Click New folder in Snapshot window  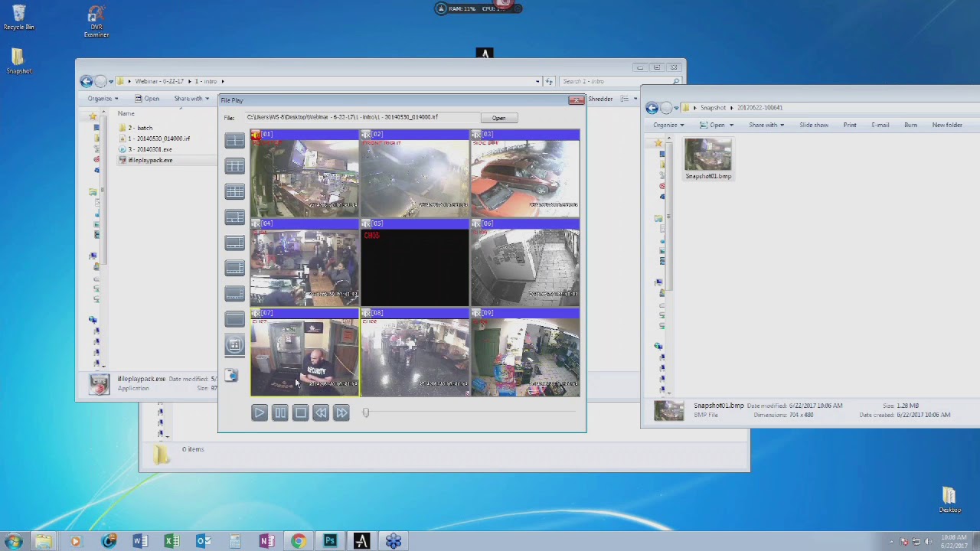point(947,125)
